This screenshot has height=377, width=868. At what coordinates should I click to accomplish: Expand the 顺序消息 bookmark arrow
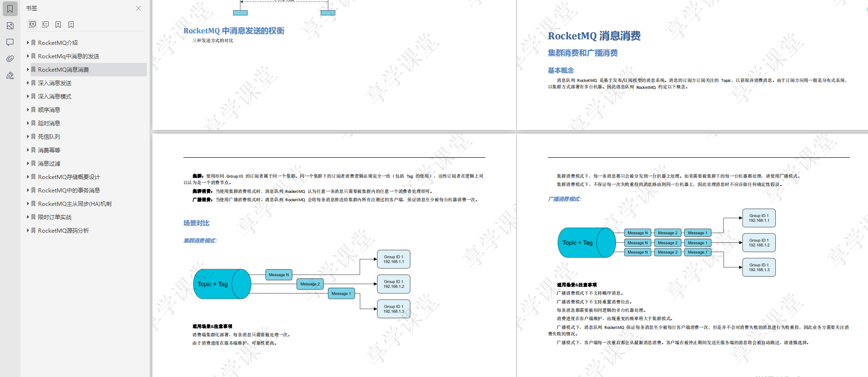click(28, 110)
